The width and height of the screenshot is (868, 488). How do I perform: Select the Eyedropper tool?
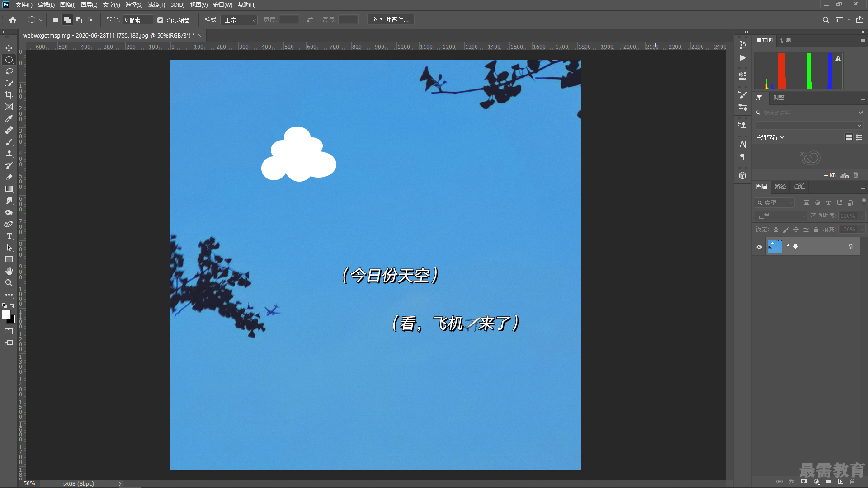click(9, 118)
